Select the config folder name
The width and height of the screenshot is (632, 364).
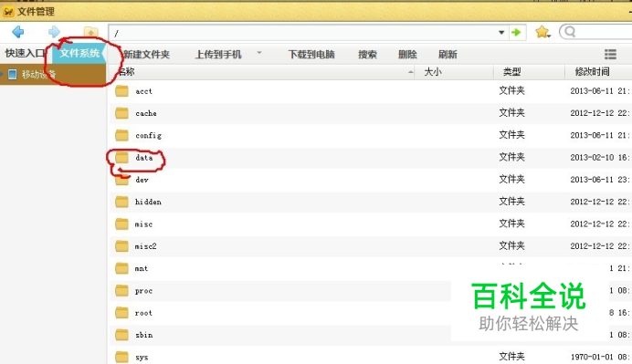[148, 136]
